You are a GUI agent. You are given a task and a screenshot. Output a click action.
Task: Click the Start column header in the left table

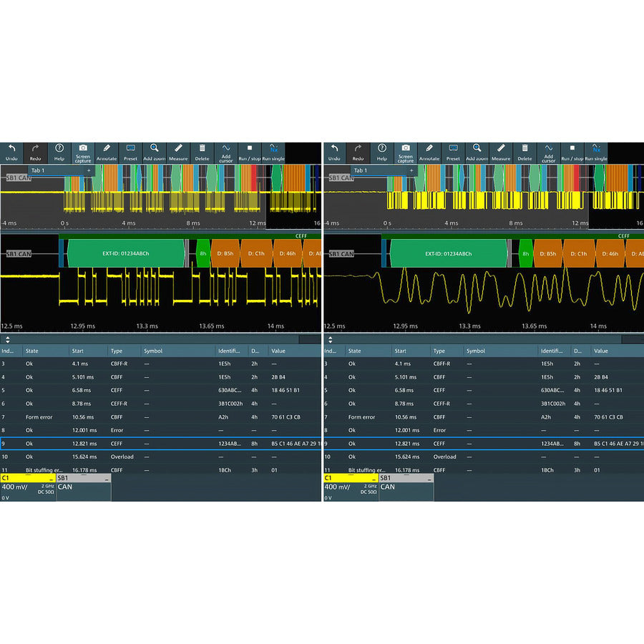(88, 351)
